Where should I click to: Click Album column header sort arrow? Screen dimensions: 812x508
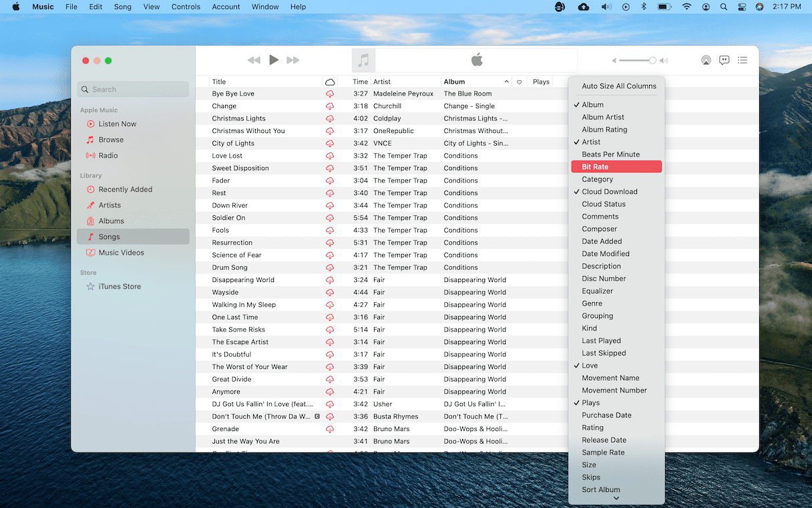click(x=506, y=82)
